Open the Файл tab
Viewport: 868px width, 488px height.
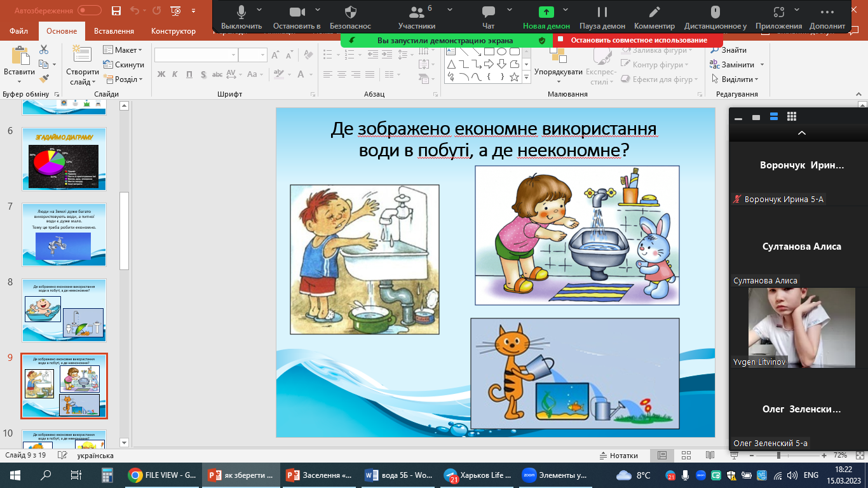19,31
